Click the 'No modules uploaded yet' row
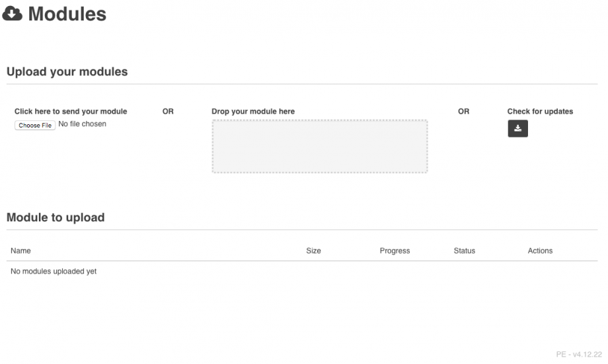This screenshot has height=364, width=608. point(54,272)
